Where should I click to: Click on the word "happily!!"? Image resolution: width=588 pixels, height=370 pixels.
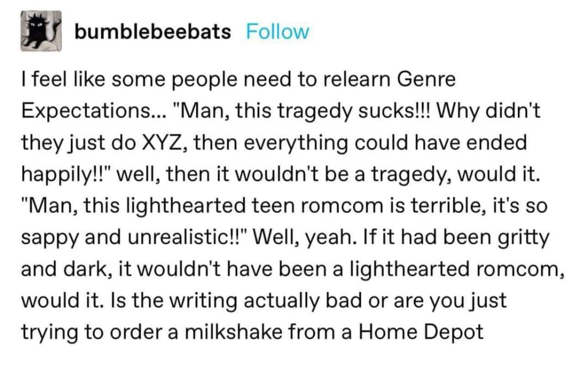[x=67, y=175]
